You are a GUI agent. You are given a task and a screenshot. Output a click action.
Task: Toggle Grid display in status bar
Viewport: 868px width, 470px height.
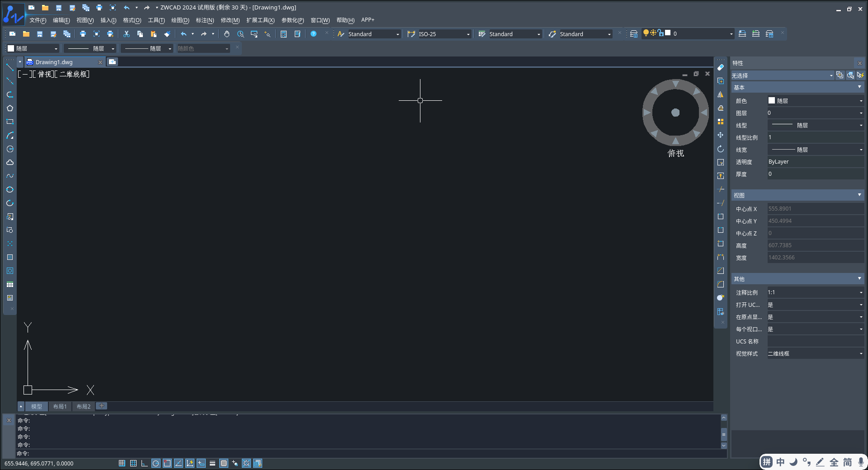pyautogui.click(x=133, y=463)
